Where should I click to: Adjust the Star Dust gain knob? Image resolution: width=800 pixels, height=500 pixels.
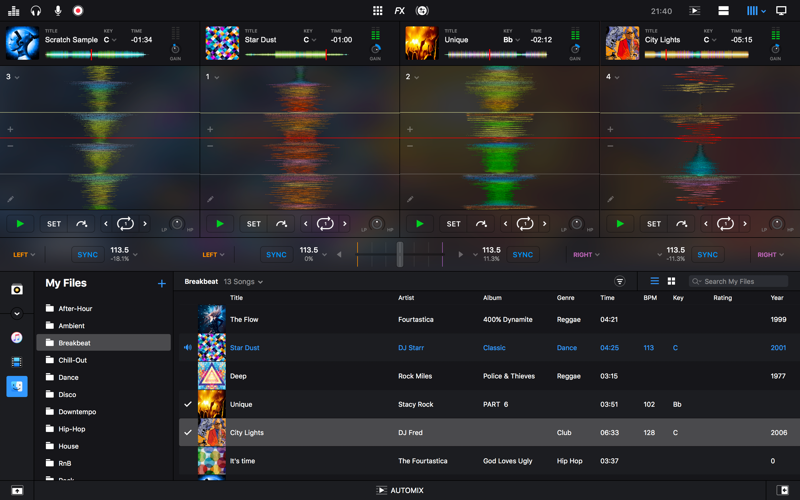tap(376, 49)
